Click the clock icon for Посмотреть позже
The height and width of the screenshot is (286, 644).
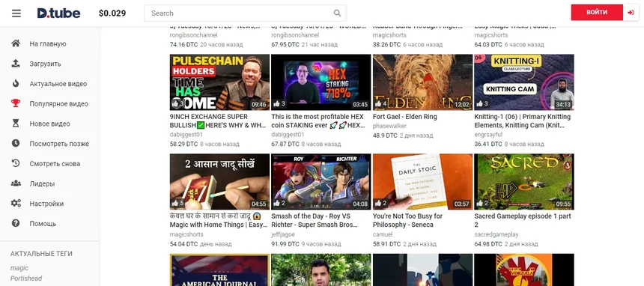(16, 144)
